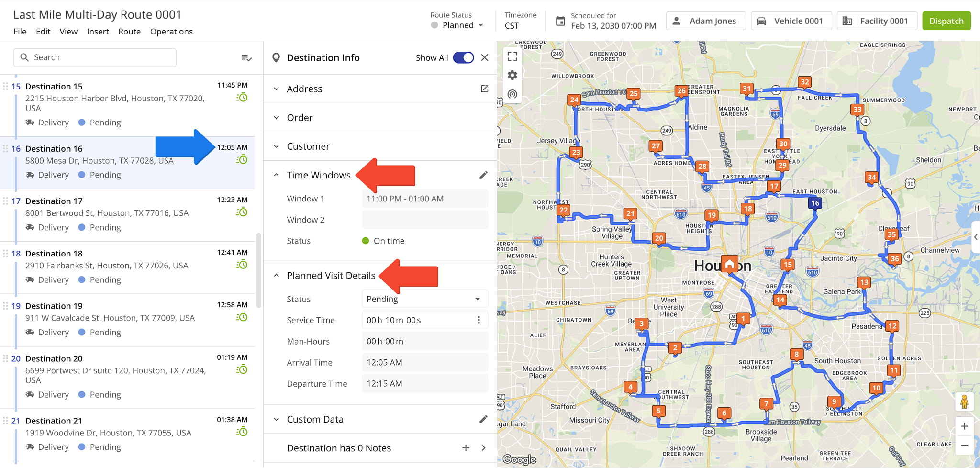Open the Operations menu

point(171,32)
